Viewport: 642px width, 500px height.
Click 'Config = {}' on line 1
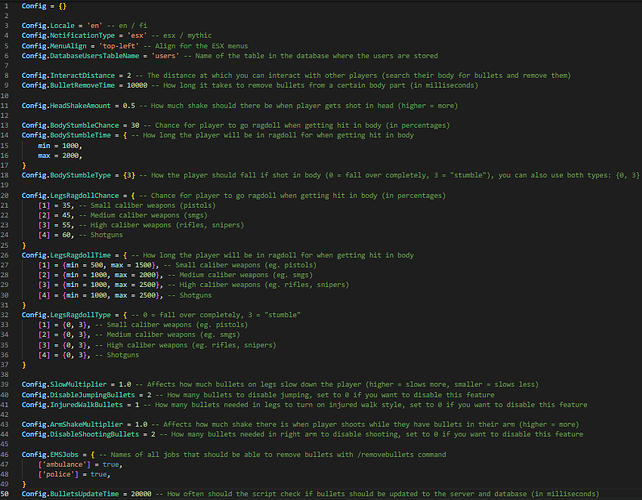click(44, 6)
